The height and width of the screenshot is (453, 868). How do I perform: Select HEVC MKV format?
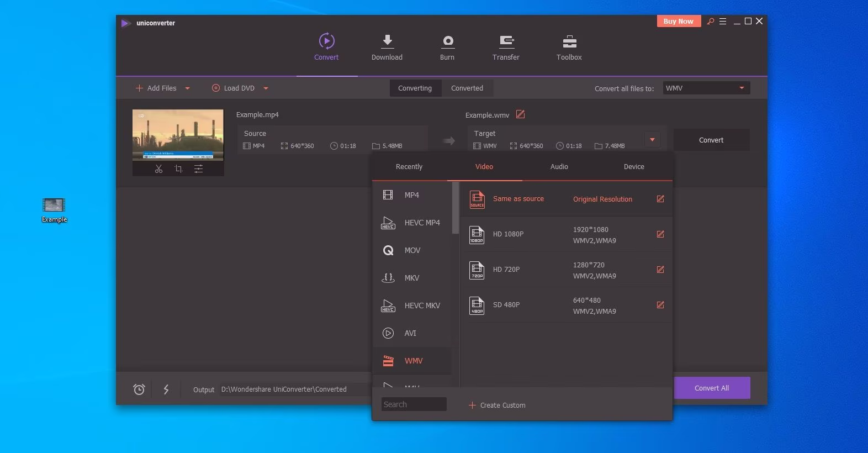click(412, 305)
